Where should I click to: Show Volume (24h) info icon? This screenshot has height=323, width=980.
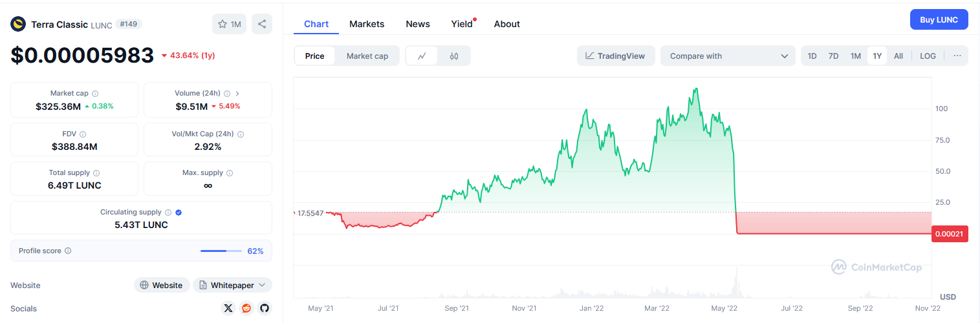(226, 94)
